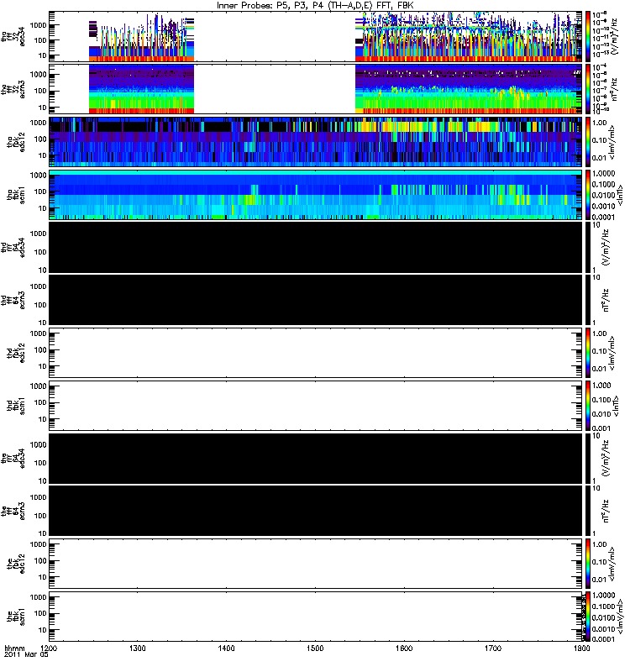This screenshot has height=672, width=630.
Task: Click the black the fff 64 edc34 panel
Action: pyautogui.click(x=316, y=459)
